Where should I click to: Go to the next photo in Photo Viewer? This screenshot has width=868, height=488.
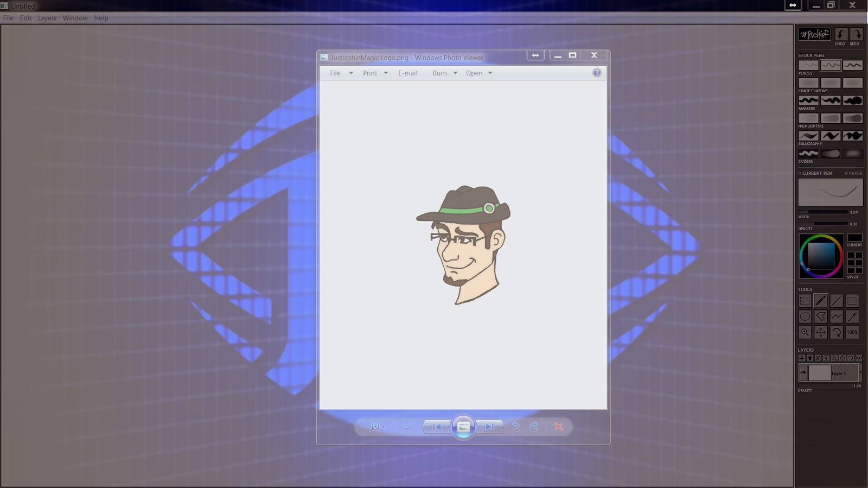(490, 427)
